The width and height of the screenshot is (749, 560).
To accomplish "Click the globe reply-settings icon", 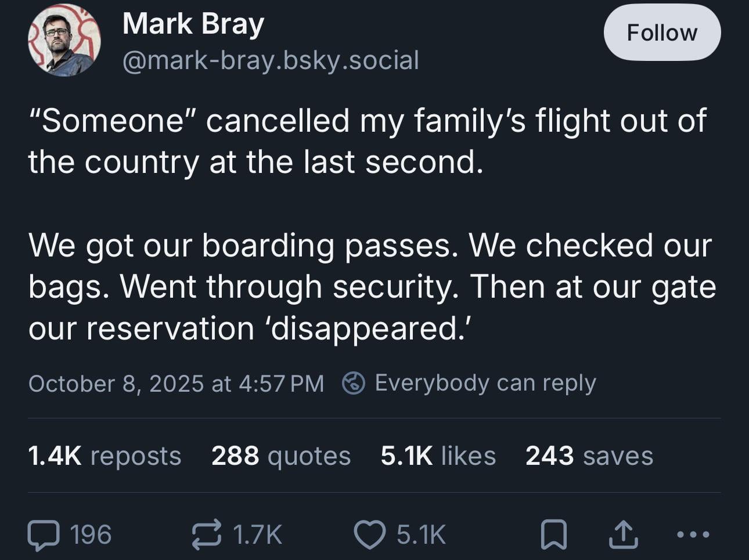I will coord(354,383).
